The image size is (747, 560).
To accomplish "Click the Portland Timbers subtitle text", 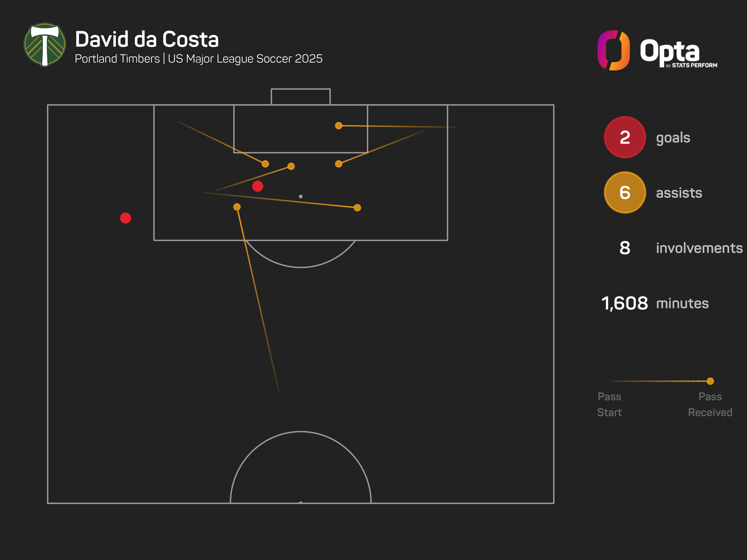I will coord(199,59).
